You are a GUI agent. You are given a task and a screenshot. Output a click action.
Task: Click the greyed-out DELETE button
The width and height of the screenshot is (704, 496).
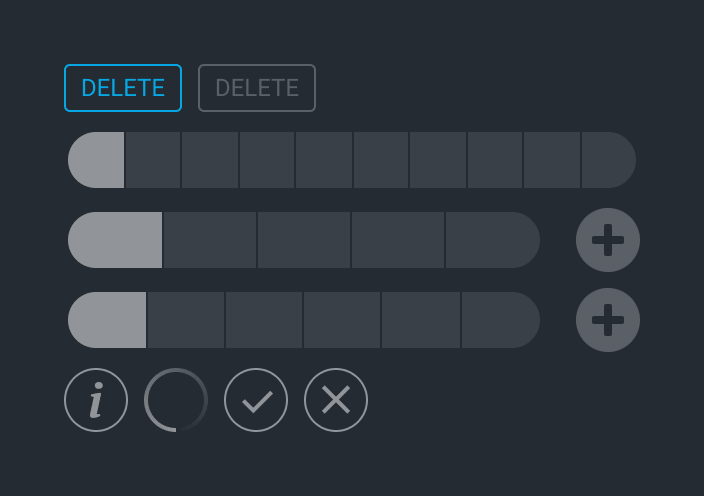(x=257, y=88)
